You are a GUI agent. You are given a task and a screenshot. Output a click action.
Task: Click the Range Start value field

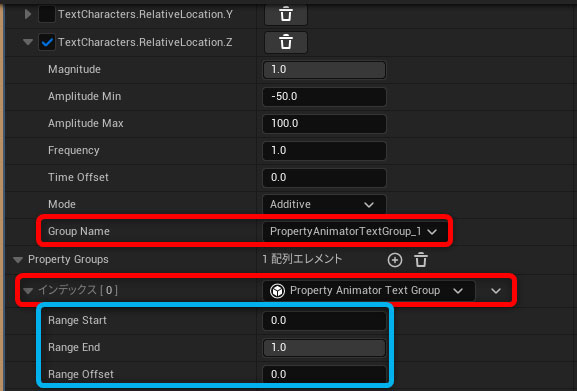coord(324,320)
